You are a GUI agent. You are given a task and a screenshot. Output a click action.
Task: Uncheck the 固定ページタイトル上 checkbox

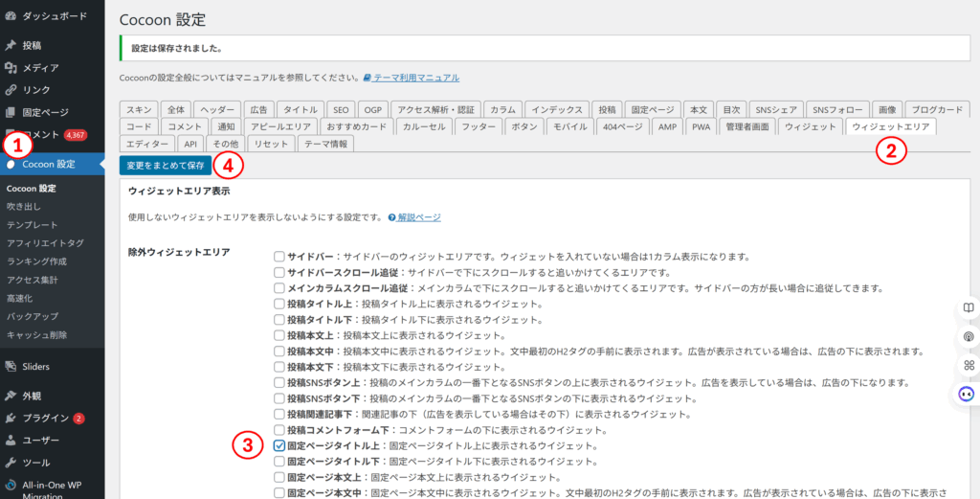tap(278, 445)
